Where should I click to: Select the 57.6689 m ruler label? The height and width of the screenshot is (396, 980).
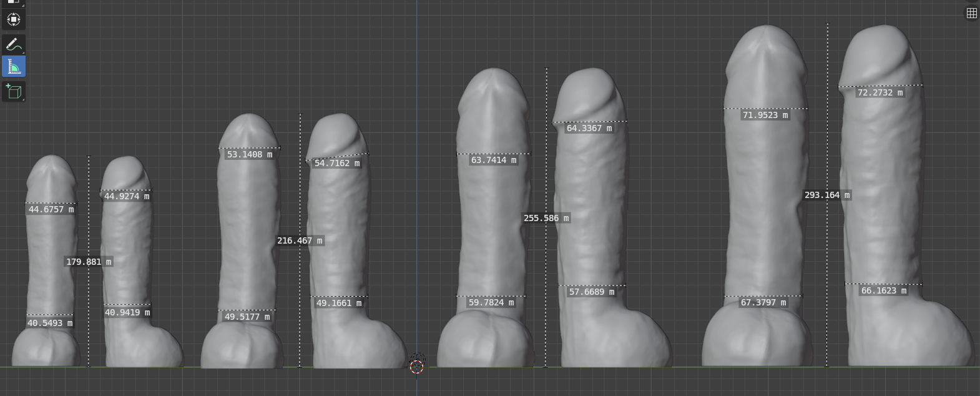click(592, 292)
